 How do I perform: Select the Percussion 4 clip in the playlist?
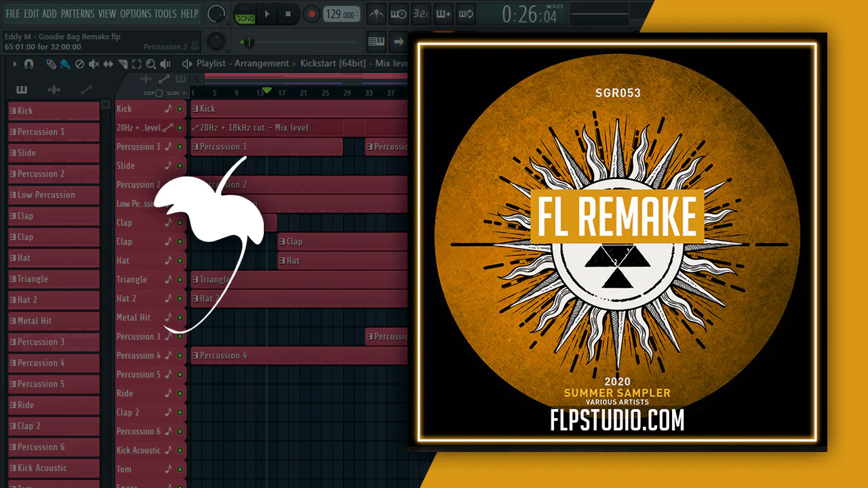299,355
